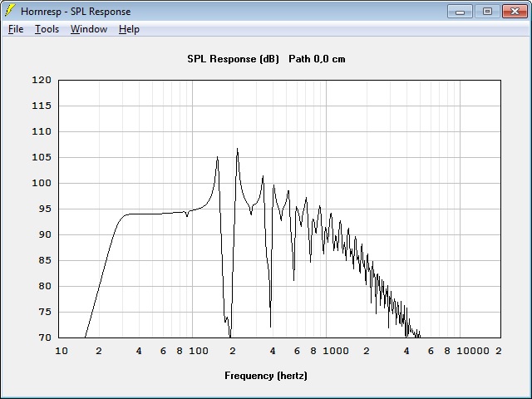Viewport: 532px width, 399px height.
Task: Open the File menu
Action: click(x=16, y=29)
